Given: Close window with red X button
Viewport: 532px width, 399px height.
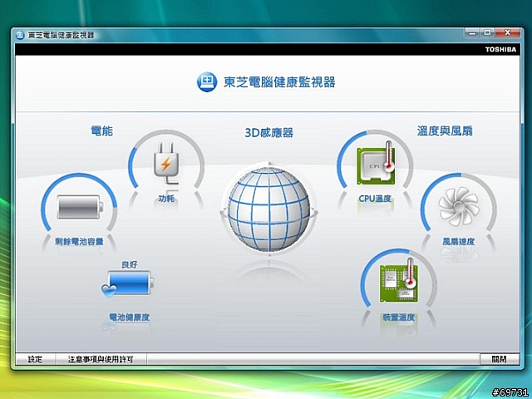Looking at the screenshot, I should click(508, 33).
